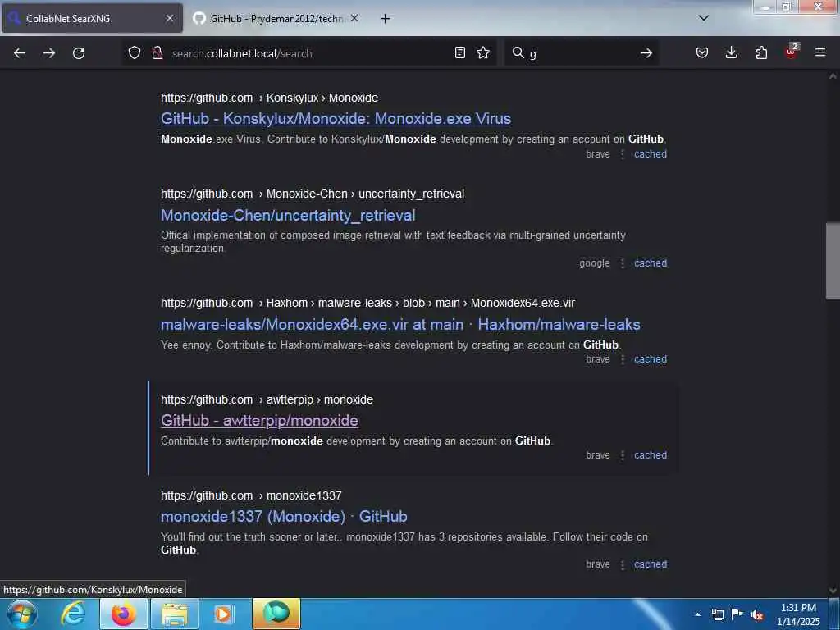
Task: Open the extensions puzzle icon
Action: (x=761, y=52)
